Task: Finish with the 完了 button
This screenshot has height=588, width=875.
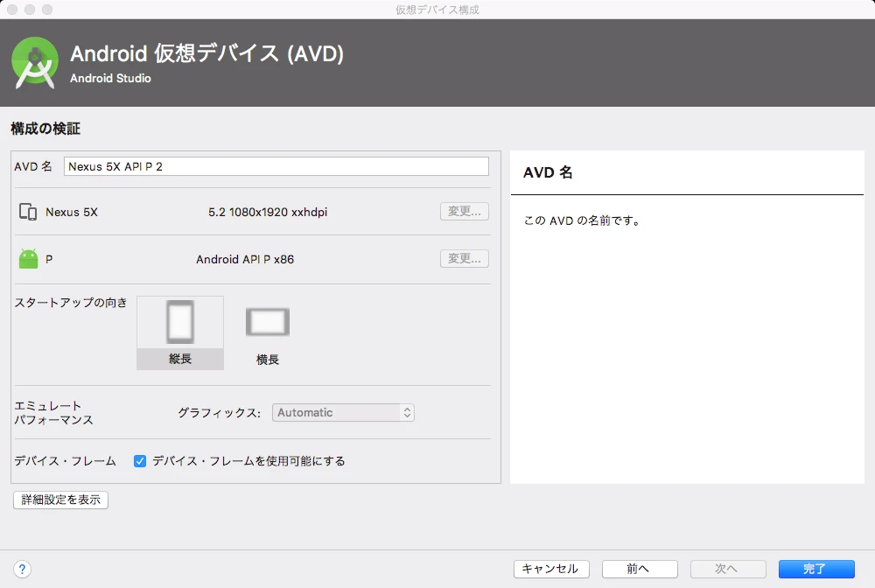Action: pyautogui.click(x=816, y=569)
